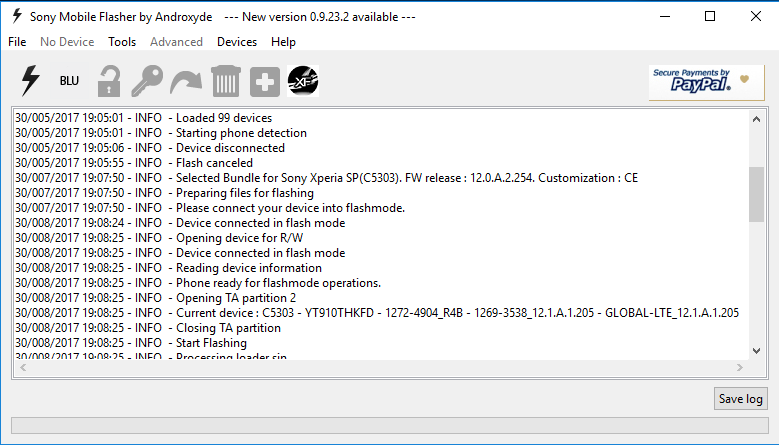The image size is (779, 445).
Task: Click the vertical scrollbar thumb of log
Action: coord(756,194)
